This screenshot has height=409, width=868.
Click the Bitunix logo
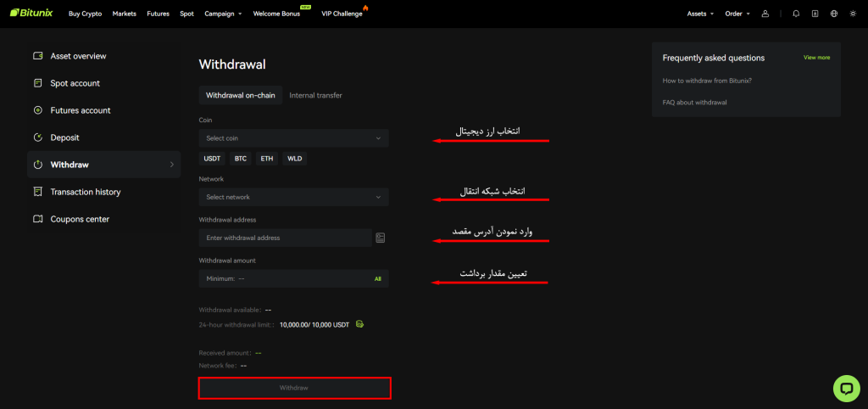[31, 14]
